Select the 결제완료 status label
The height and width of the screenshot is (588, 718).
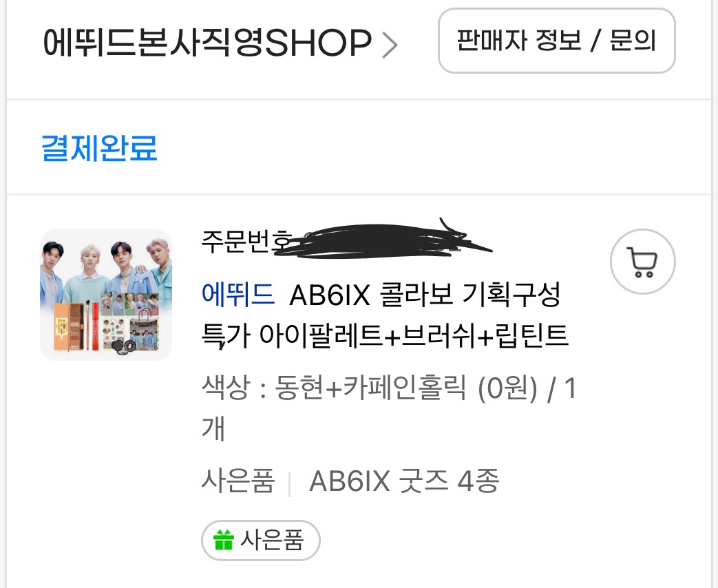[99, 148]
